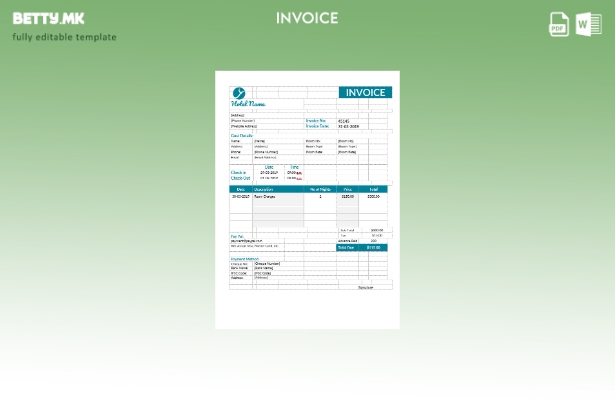Click the Payment Method section heading
Screen dimensions: 615x400
245,258
